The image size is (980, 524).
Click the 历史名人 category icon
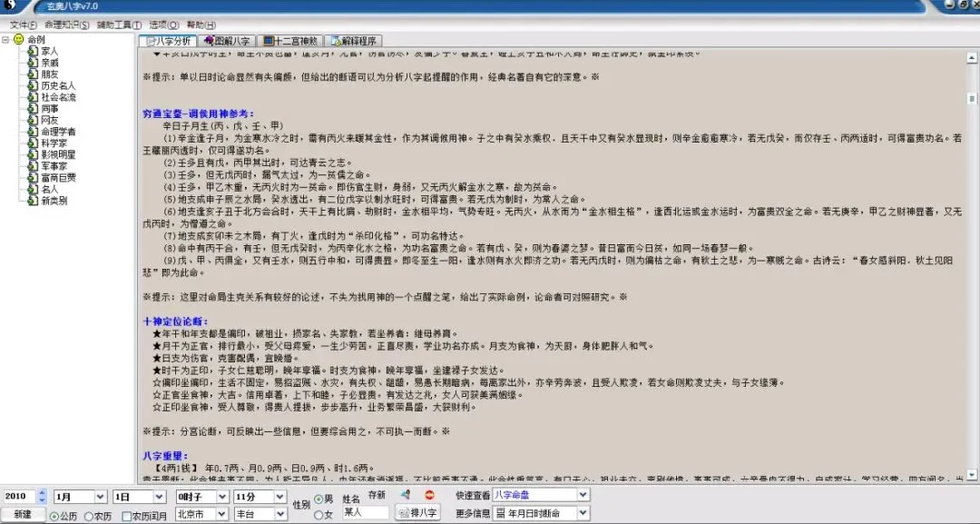click(x=33, y=85)
